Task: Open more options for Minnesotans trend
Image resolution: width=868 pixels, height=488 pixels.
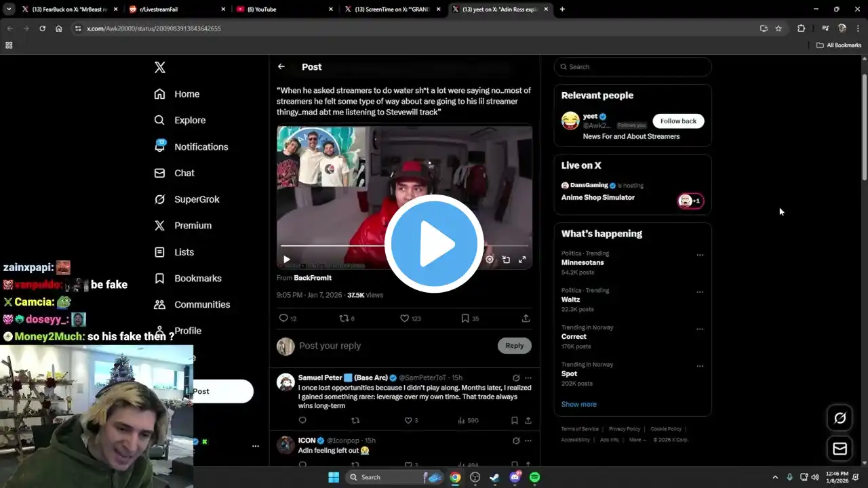Action: click(700, 256)
